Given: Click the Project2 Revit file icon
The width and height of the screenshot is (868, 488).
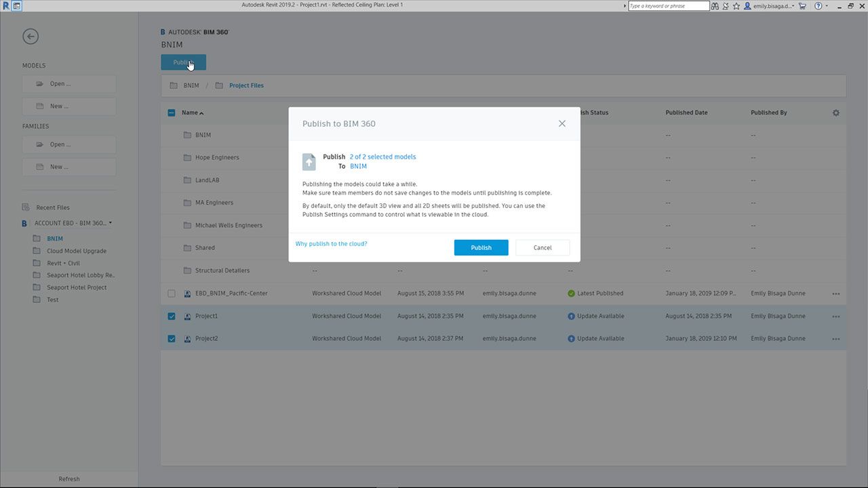Looking at the screenshot, I should tap(188, 338).
